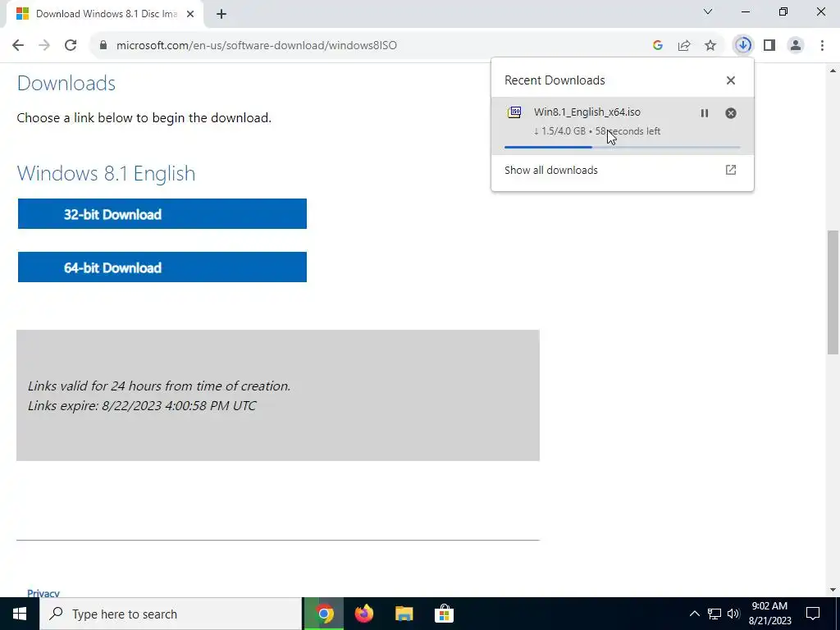Start the 64-bit Download
Viewport: 840px width, 630px height.
[x=162, y=267]
